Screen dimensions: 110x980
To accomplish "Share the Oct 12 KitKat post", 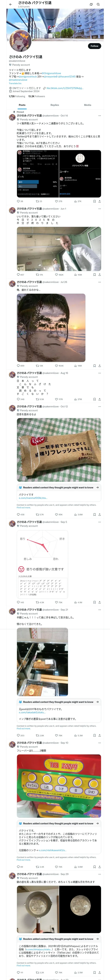I will pyautogui.click(x=99, y=515).
